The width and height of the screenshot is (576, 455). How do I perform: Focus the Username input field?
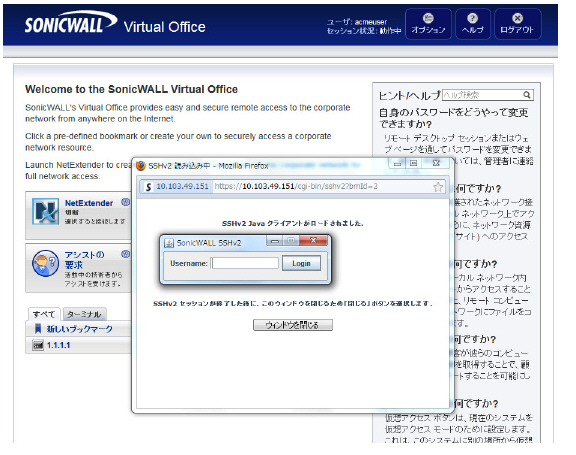click(x=245, y=263)
